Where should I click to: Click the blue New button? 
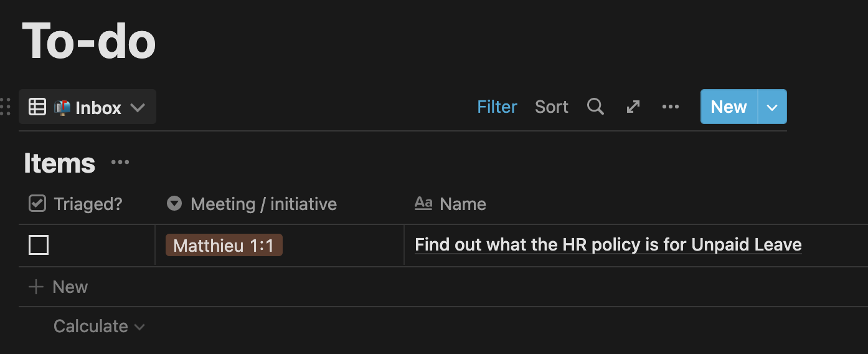(729, 107)
